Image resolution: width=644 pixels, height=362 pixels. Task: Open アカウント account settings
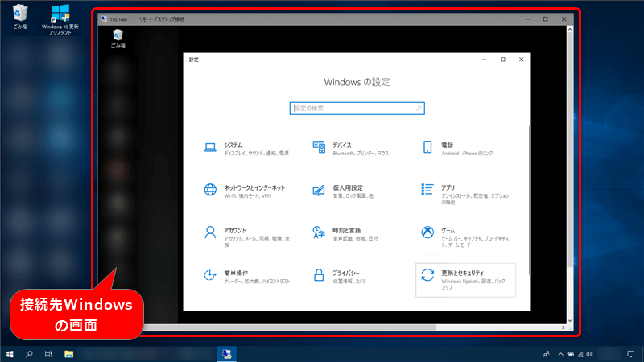point(235,233)
